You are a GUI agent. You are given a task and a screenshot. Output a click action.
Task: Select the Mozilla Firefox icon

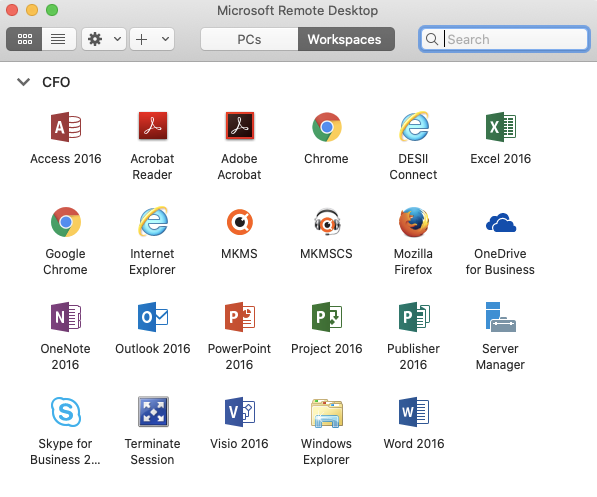pos(414,222)
